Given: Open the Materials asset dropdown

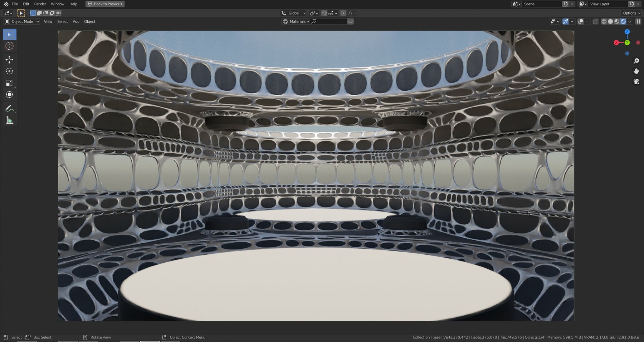Looking at the screenshot, I should 296,21.
